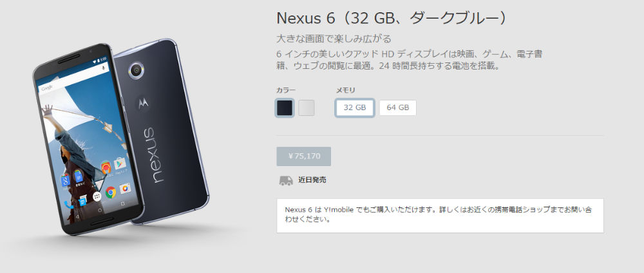
Task: Choose the white color swatch
Action: pos(307,108)
